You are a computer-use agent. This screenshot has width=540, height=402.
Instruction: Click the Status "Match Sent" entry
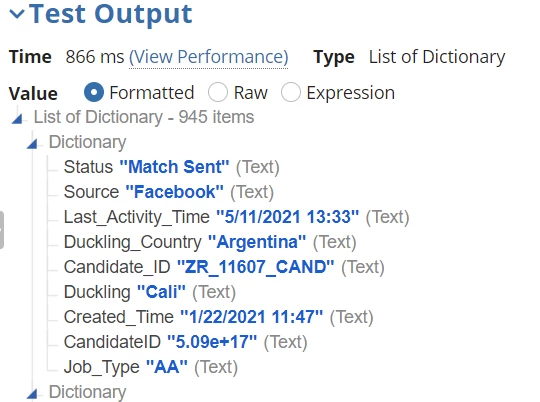[172, 167]
